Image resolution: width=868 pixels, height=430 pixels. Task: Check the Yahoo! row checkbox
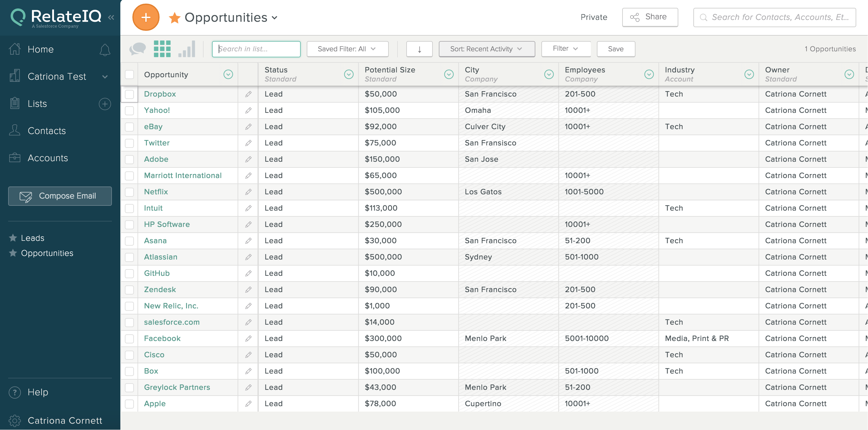point(129,110)
